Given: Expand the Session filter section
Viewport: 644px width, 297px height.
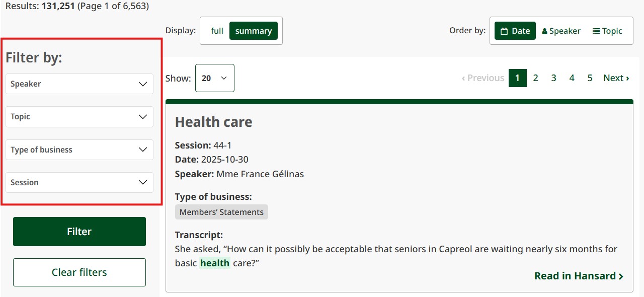Looking at the screenshot, I should coord(79,182).
